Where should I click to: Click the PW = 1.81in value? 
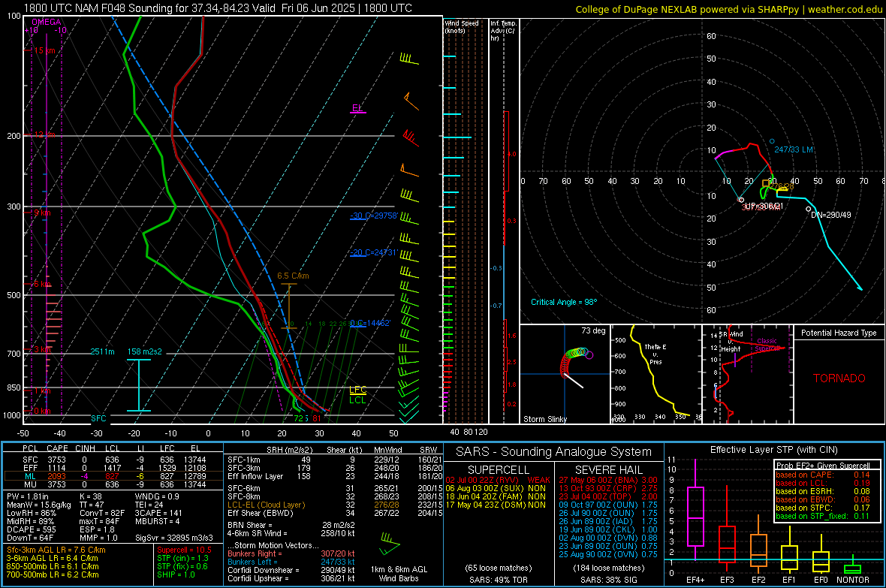[x=30, y=496]
